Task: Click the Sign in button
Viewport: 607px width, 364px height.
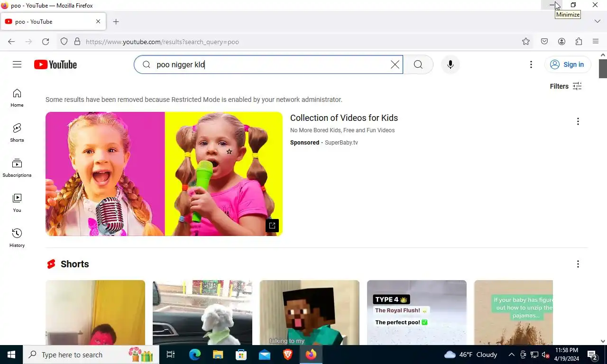Action: point(568,64)
